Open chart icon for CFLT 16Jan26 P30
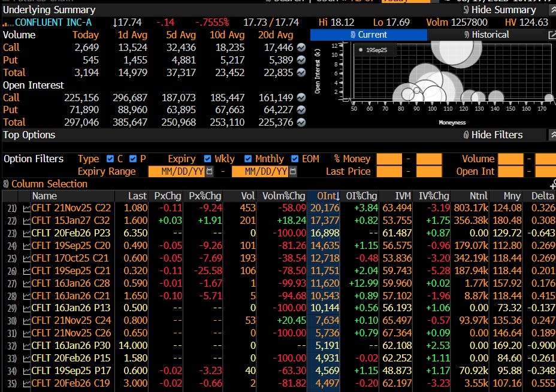Viewport: 556px width, 392px height. pyautogui.click(x=26, y=346)
